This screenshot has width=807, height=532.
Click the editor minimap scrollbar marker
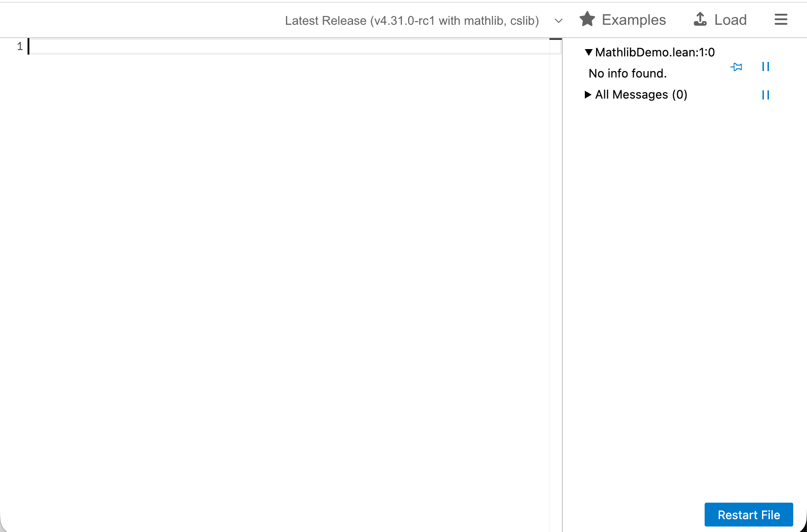[555, 39]
